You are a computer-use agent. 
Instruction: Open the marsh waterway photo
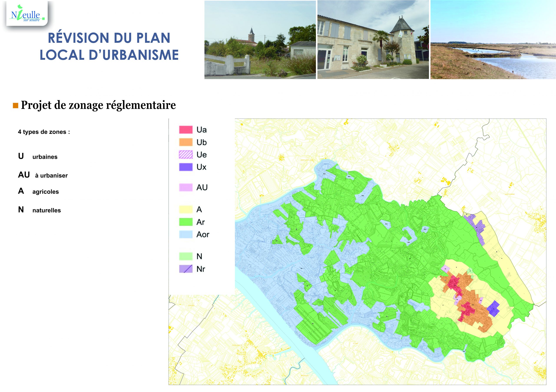click(493, 40)
